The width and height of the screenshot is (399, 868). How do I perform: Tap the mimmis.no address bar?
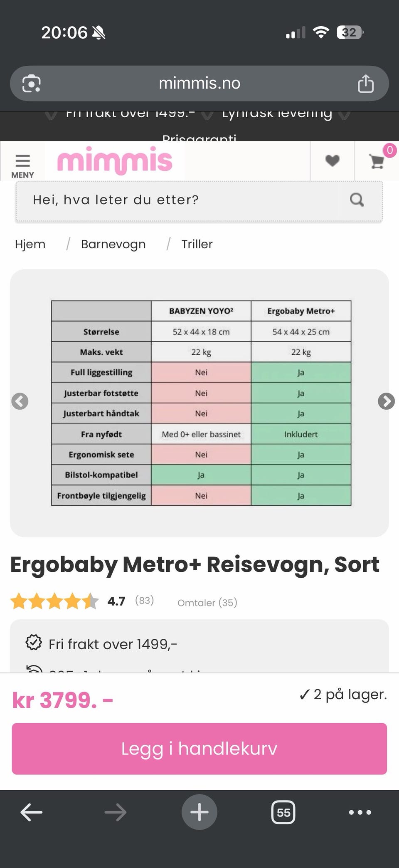point(199,84)
